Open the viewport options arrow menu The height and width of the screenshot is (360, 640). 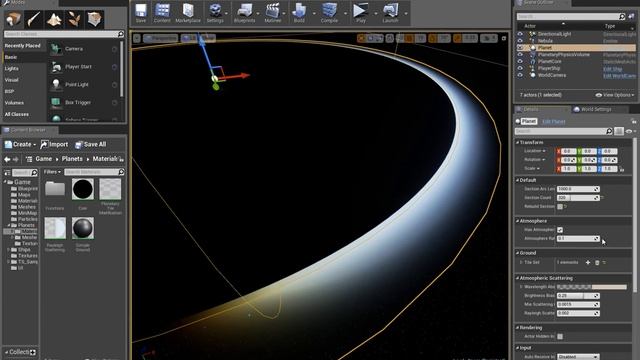click(137, 38)
